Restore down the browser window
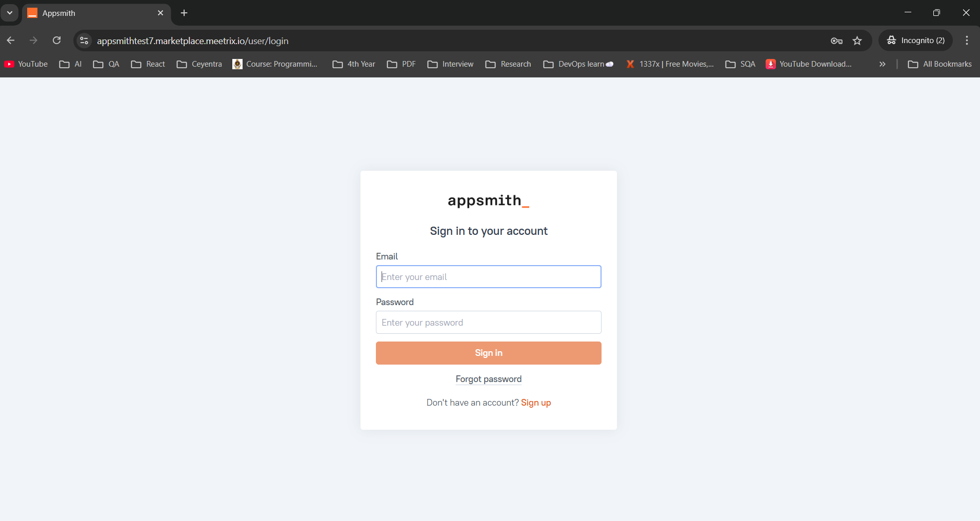Viewport: 980px width, 521px height. point(937,12)
